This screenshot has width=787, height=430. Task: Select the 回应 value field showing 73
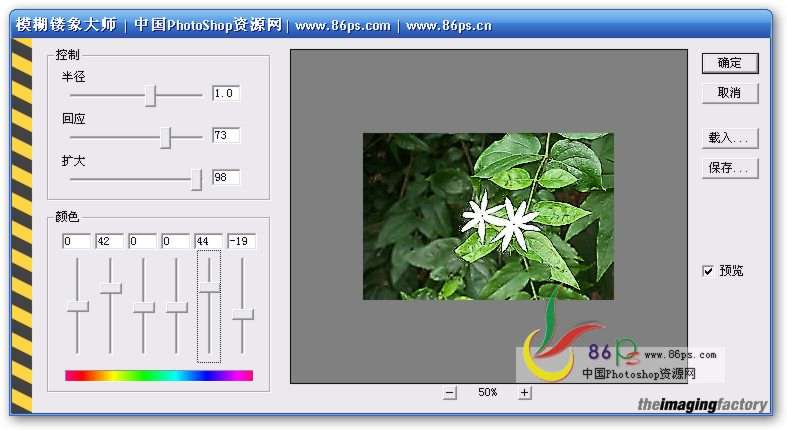coord(226,135)
